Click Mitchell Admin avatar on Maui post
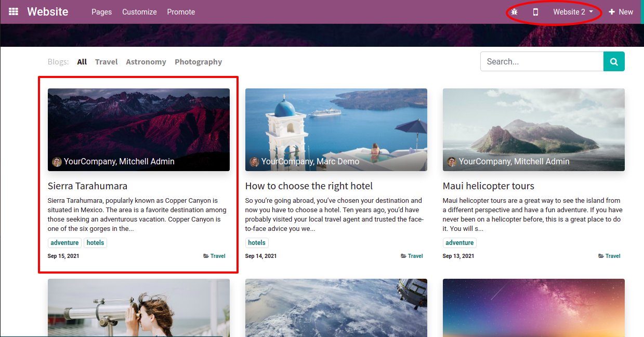The image size is (644, 337). click(452, 162)
